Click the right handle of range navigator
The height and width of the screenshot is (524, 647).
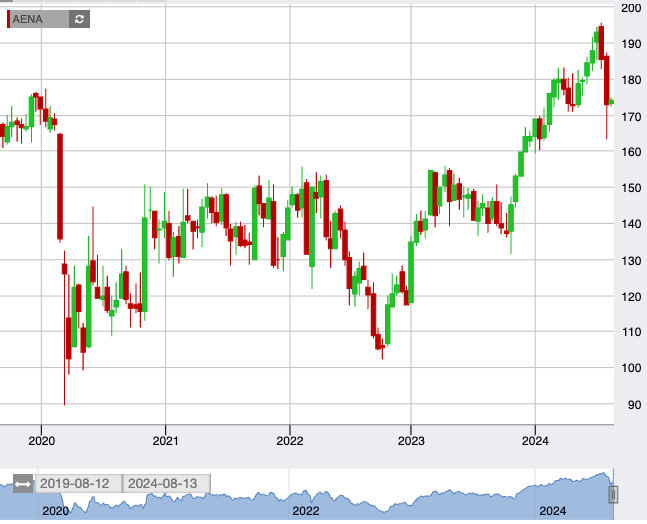click(x=613, y=494)
